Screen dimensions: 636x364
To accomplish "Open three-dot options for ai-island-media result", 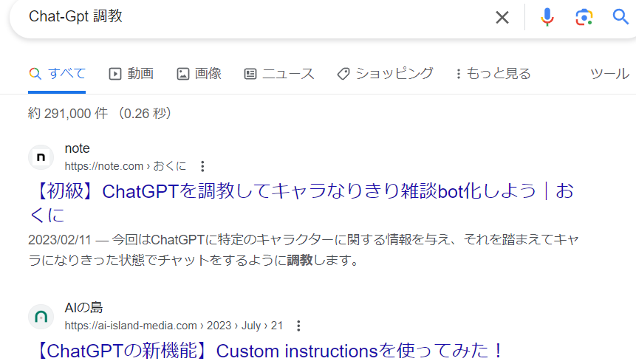I will [298, 326].
